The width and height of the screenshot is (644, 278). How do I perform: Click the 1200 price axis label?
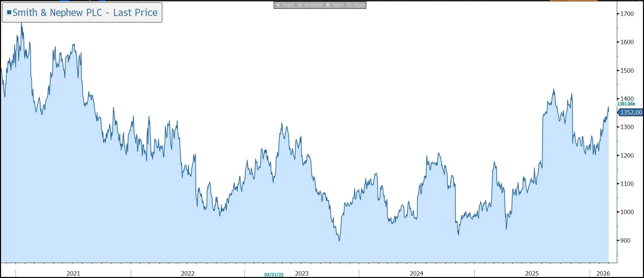(x=627, y=156)
